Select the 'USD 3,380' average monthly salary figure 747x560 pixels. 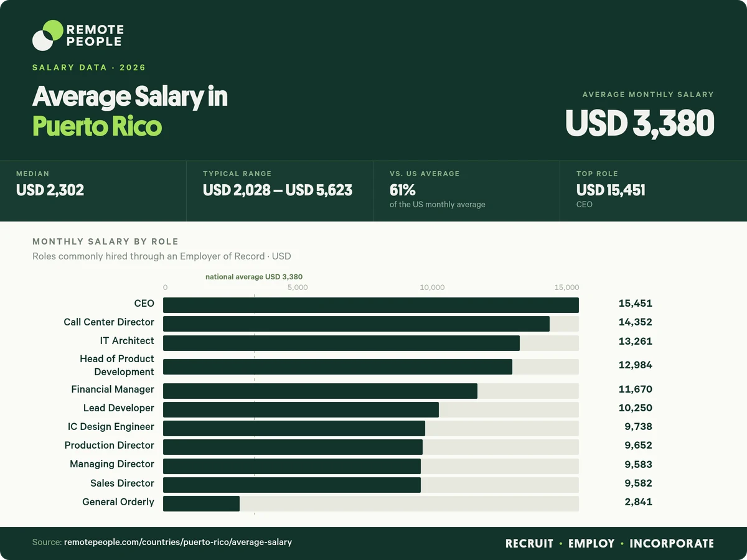coord(639,123)
